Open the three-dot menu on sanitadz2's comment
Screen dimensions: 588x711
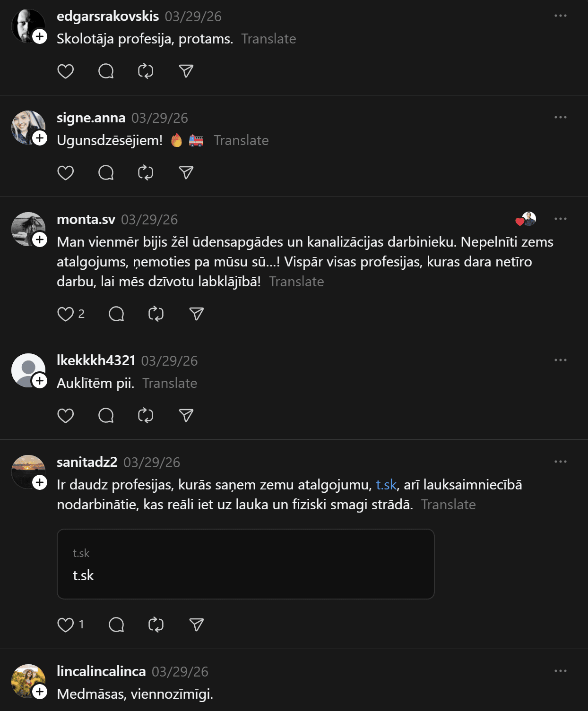click(x=561, y=462)
